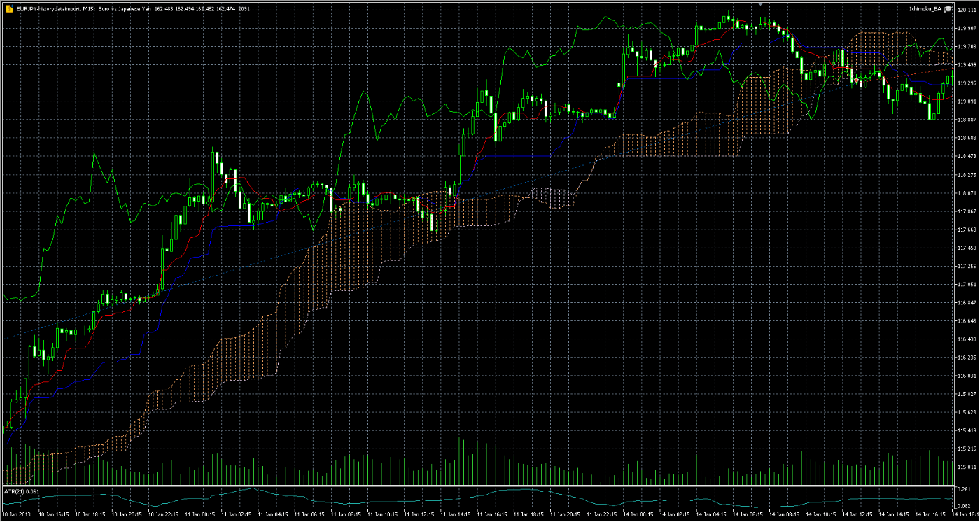Screen dimensions: 980x522
Task: Click the 10 Jan 16:15 time axis label
Action: click(x=53, y=515)
